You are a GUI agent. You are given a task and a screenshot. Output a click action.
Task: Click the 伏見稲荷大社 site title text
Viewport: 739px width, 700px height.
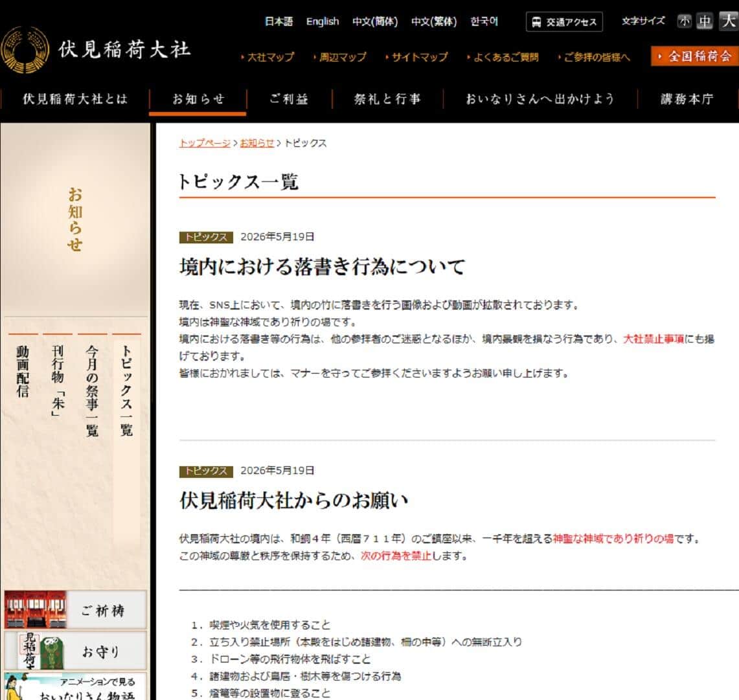coord(125,49)
